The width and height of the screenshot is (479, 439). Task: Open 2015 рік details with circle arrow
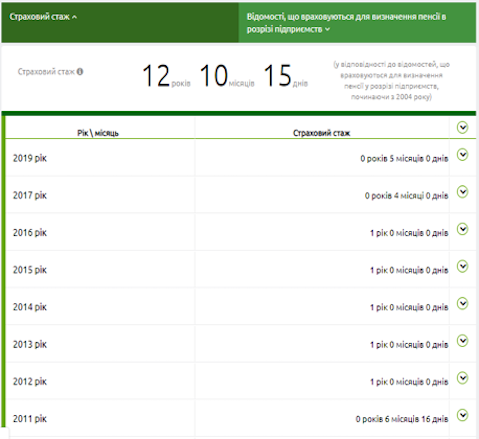pos(462,266)
